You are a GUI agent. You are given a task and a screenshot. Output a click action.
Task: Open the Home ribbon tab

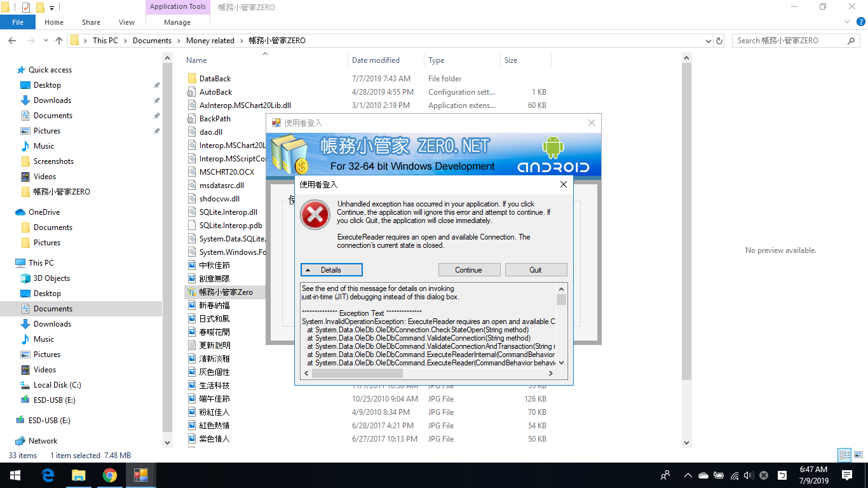point(54,22)
